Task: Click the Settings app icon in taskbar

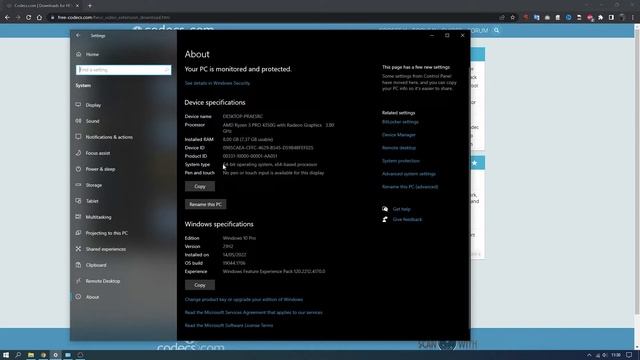Action: (56, 355)
